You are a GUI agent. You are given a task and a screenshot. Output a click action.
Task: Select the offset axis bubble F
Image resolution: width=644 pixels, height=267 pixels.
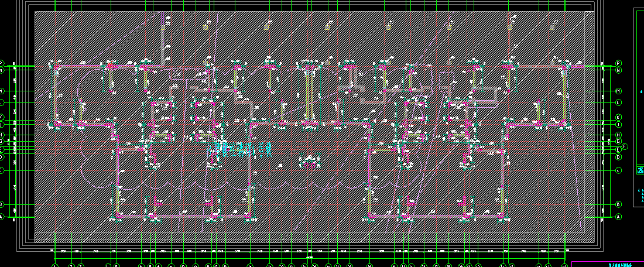625,146
